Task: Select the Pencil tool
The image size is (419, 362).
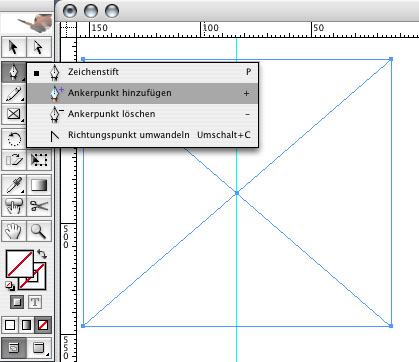Action: pos(14,94)
